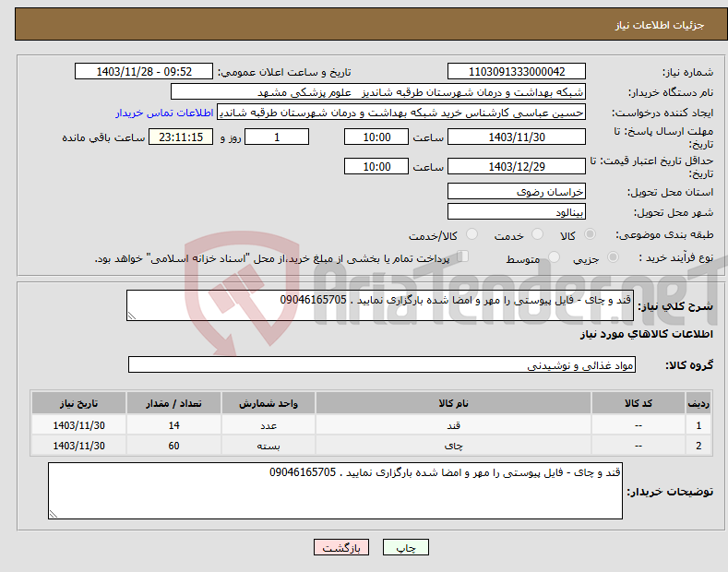This screenshot has width=728, height=572.
Task: Toggle the اسناد خزانه اسلامی payment checkbox
Action: 463,256
